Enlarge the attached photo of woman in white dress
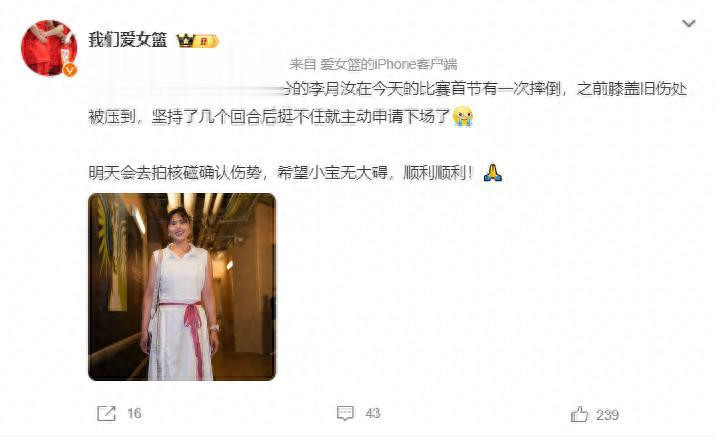The height and width of the screenshot is (437, 716). click(x=182, y=287)
